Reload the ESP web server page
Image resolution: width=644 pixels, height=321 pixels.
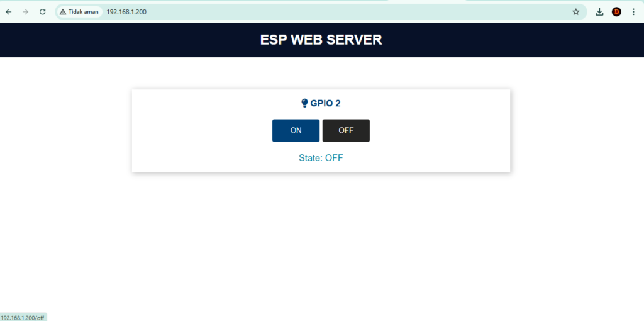pyautogui.click(x=43, y=12)
